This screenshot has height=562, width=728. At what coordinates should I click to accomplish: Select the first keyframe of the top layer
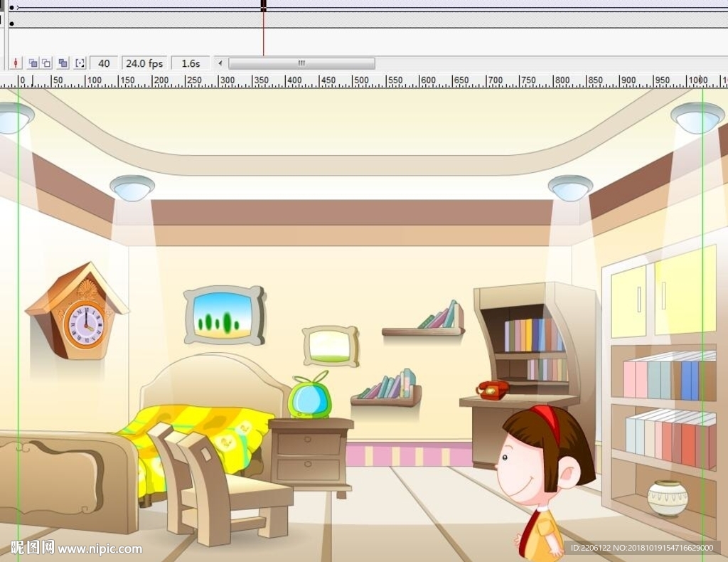11,7
